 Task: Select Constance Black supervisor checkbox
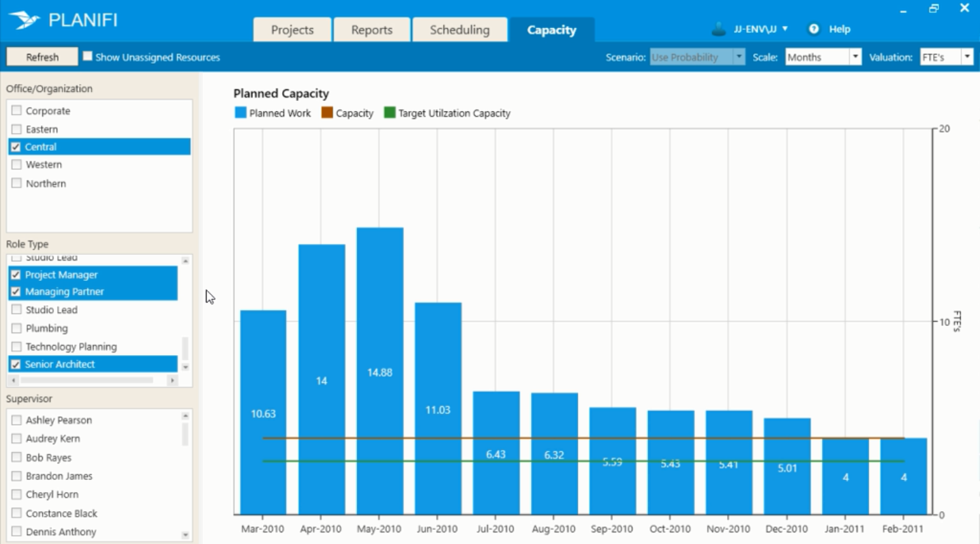pyautogui.click(x=16, y=513)
